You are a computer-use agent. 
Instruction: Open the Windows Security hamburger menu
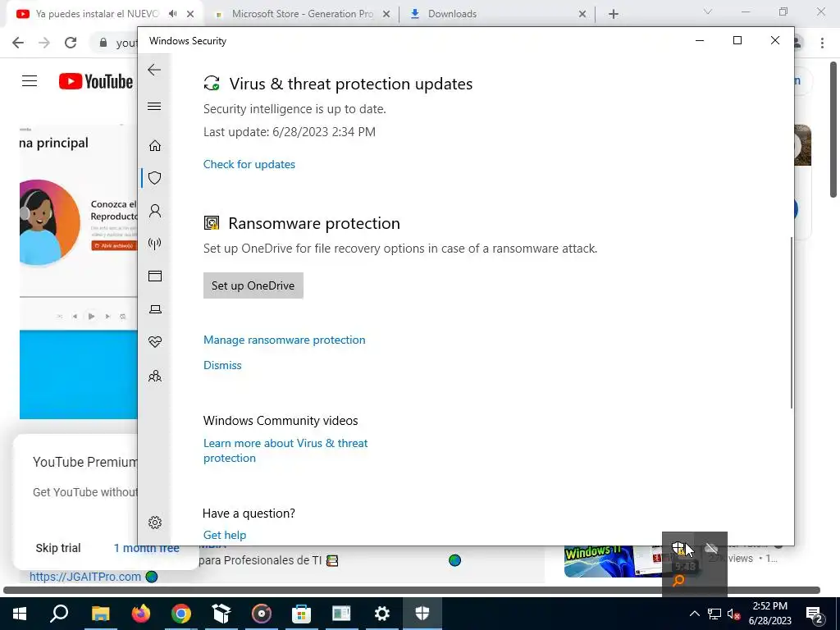[x=154, y=106]
